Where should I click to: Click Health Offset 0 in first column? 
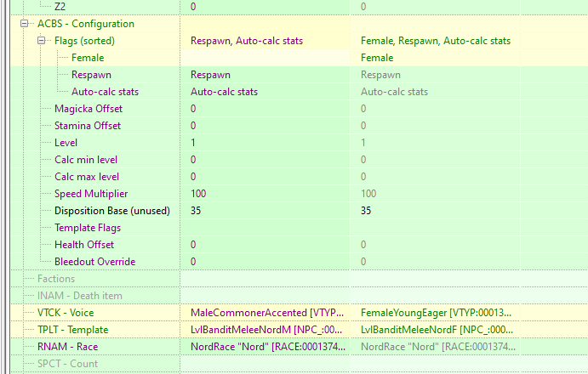pos(193,245)
